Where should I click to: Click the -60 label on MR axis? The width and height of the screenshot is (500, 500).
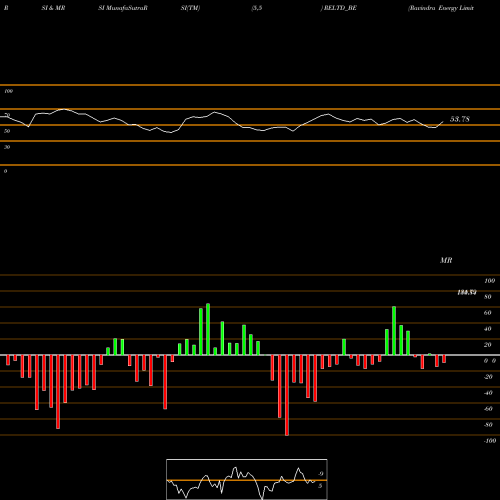point(488,409)
